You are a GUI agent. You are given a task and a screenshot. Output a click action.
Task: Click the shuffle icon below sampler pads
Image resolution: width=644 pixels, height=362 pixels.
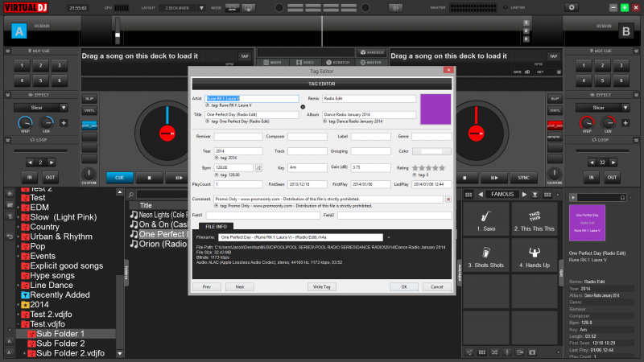click(494, 352)
